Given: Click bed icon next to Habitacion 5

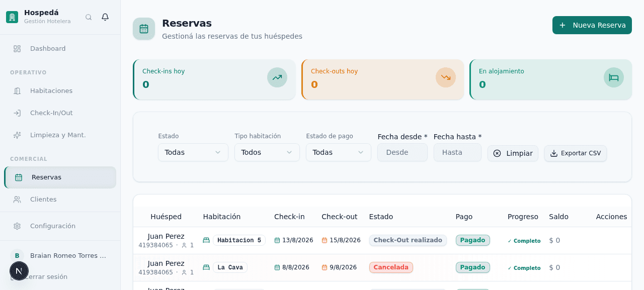Looking at the screenshot, I should coord(206,240).
